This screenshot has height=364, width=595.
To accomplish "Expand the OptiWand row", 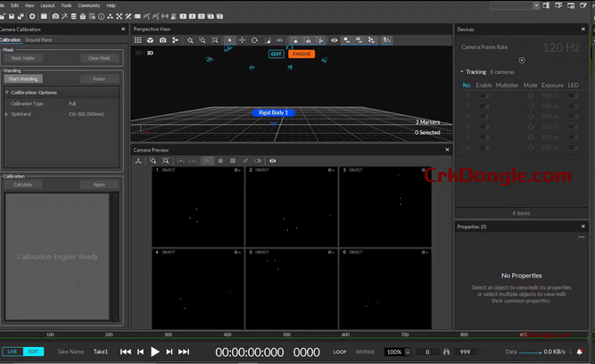I will click(x=7, y=113).
